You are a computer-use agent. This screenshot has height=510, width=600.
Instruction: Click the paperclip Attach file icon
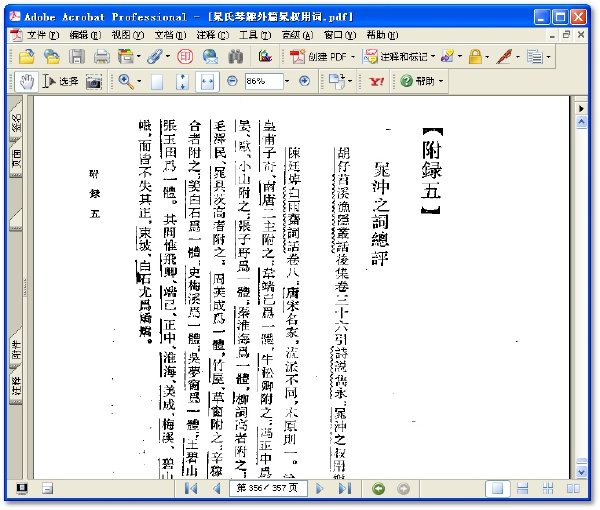[155, 57]
